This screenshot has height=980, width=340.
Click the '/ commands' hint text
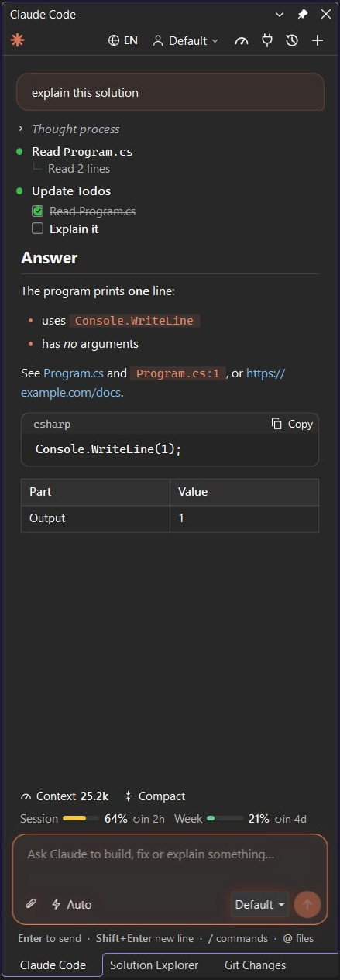(238, 938)
